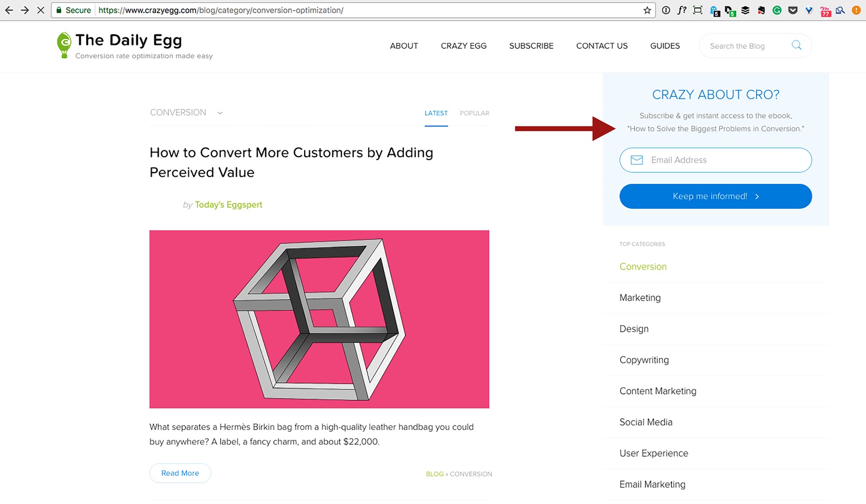Viewport: 866px width, 504px height.
Task: Open the WhatFont (f?) extension
Action: point(682,10)
